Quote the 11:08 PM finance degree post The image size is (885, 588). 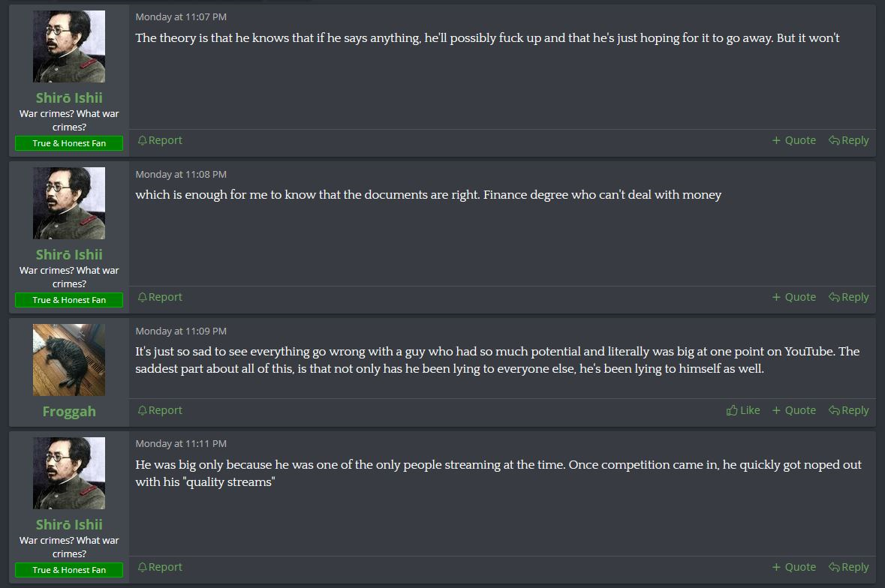pyautogui.click(x=793, y=297)
